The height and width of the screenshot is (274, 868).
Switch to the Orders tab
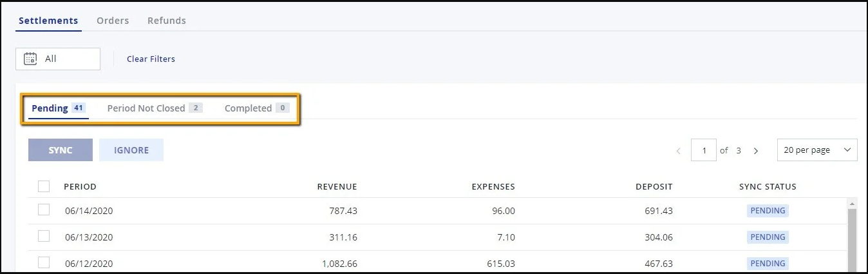[x=113, y=21]
